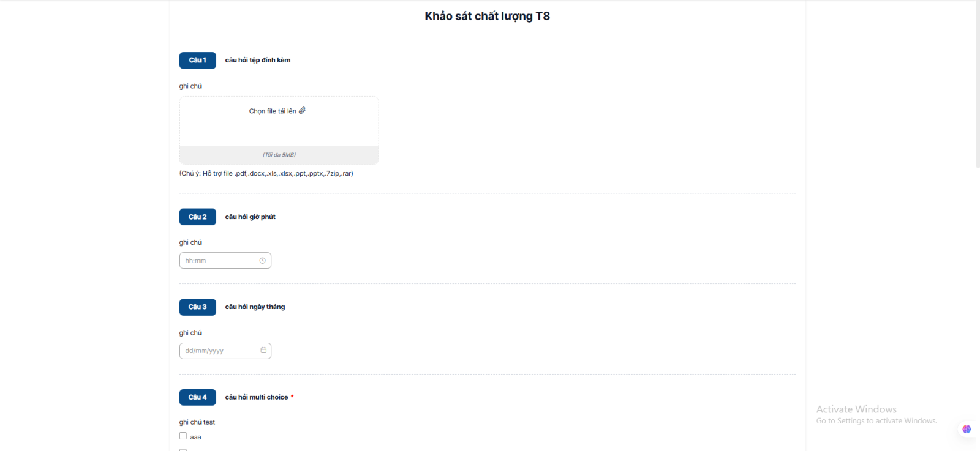Open the time picker clock icon
The width and height of the screenshot is (980, 451).
point(263,261)
